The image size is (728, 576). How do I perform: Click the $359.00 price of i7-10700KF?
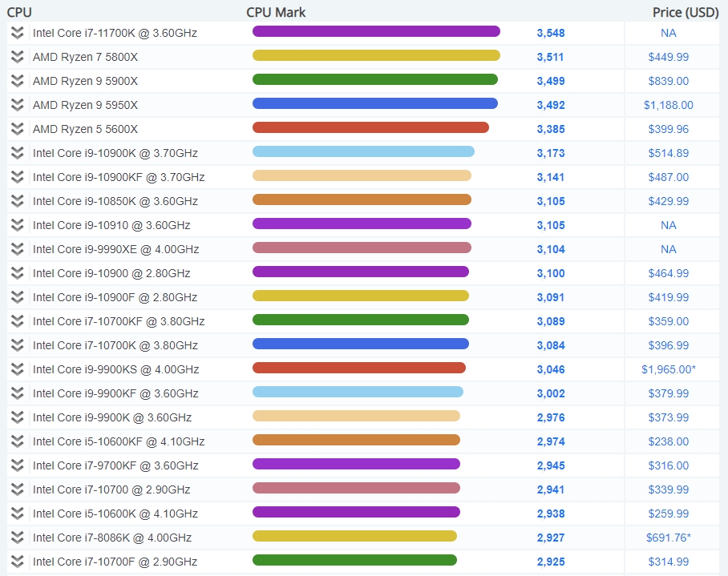click(x=669, y=321)
